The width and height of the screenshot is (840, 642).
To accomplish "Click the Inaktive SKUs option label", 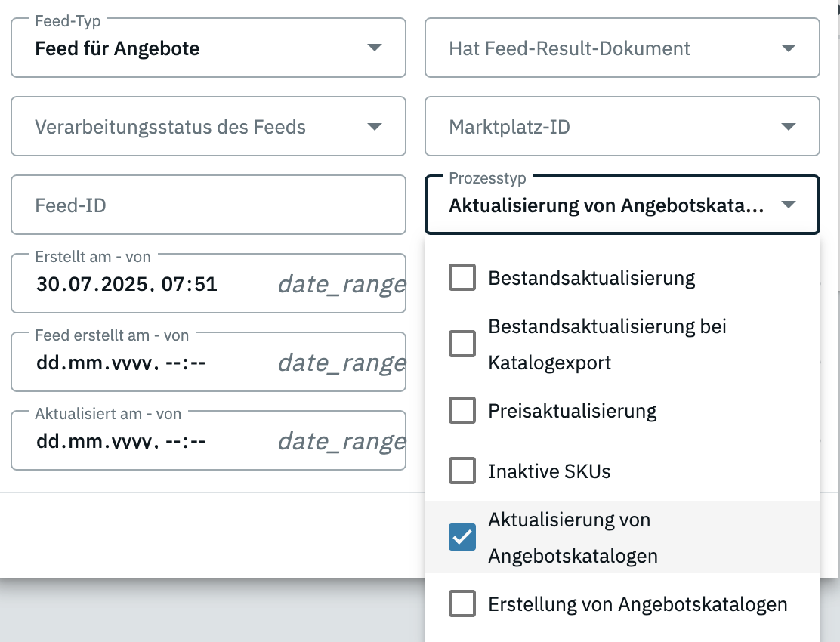I will (549, 471).
